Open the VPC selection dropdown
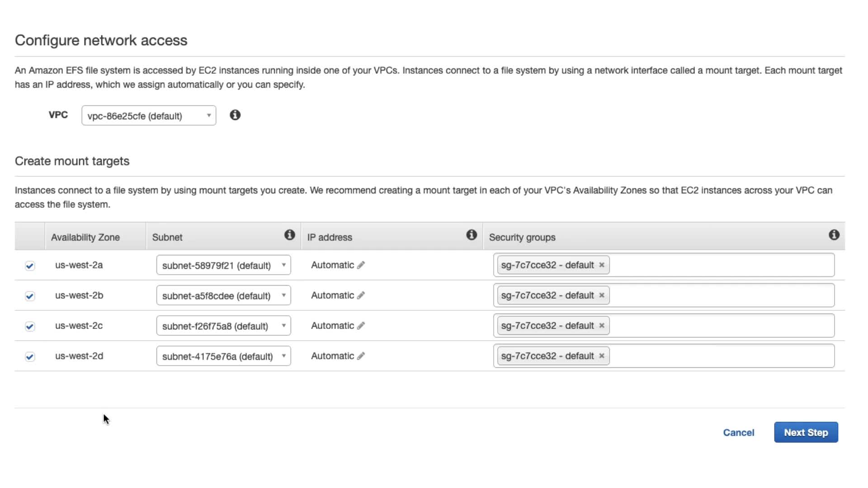 coord(149,116)
